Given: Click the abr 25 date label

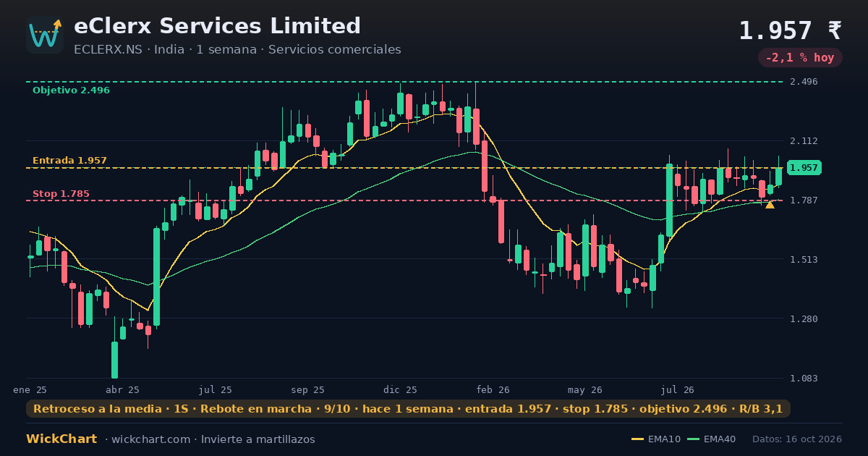Looking at the screenshot, I should 122,390.
